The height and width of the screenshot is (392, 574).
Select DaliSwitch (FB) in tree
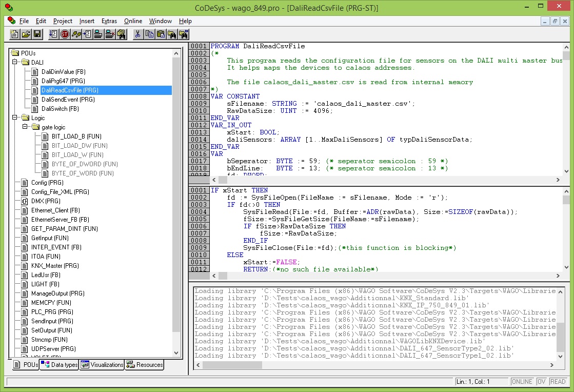coord(60,109)
